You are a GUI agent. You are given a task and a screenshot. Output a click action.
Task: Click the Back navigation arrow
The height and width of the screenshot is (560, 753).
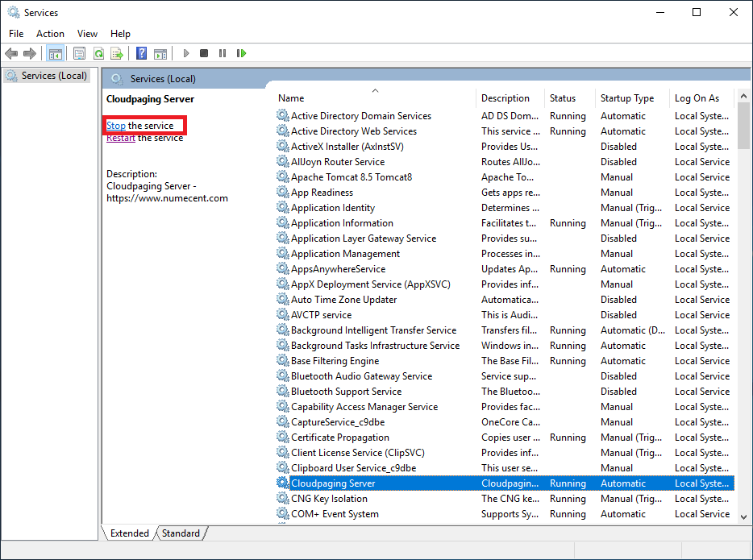point(11,53)
